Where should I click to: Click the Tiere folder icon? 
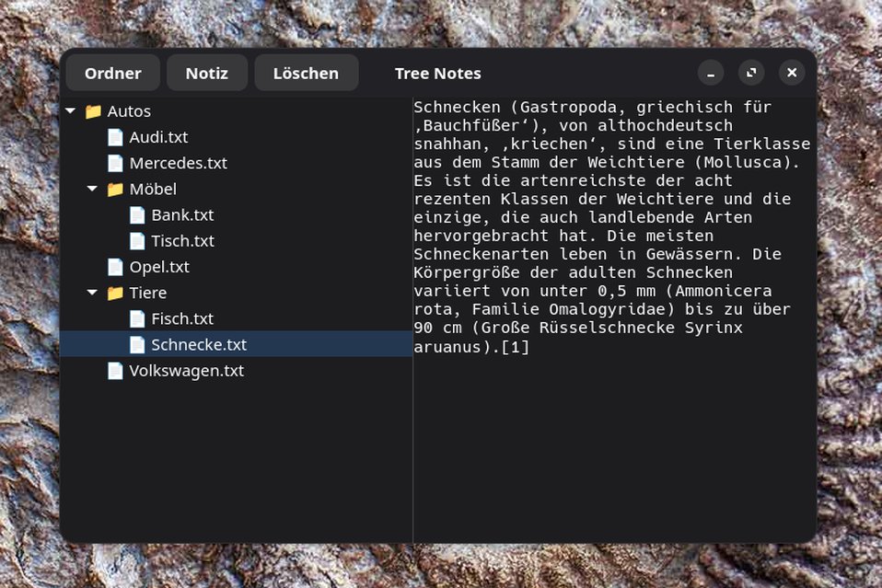pos(115,293)
